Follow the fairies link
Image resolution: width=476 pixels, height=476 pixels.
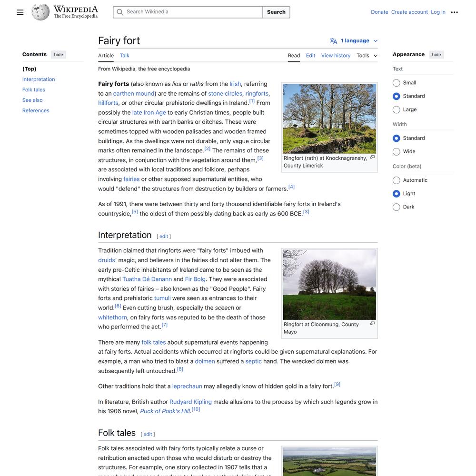pyautogui.click(x=131, y=179)
